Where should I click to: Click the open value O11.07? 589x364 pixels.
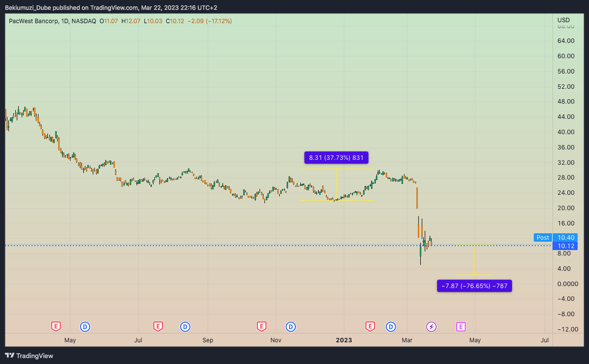(x=109, y=21)
